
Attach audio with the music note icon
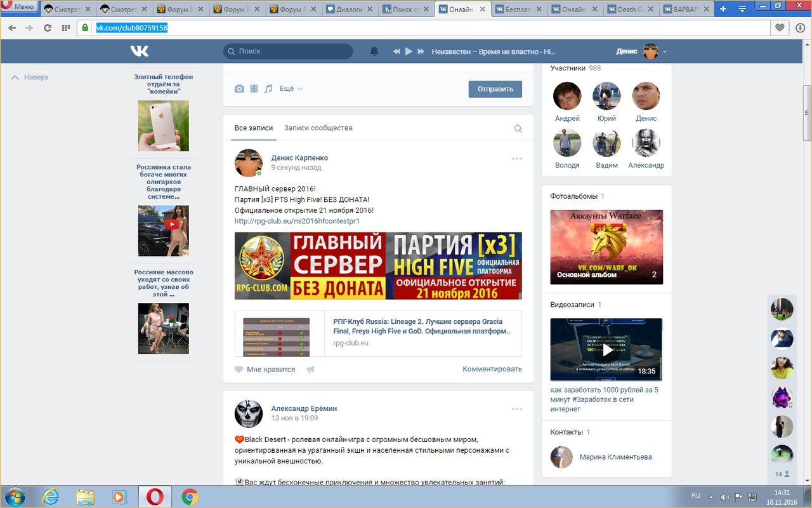pos(268,89)
